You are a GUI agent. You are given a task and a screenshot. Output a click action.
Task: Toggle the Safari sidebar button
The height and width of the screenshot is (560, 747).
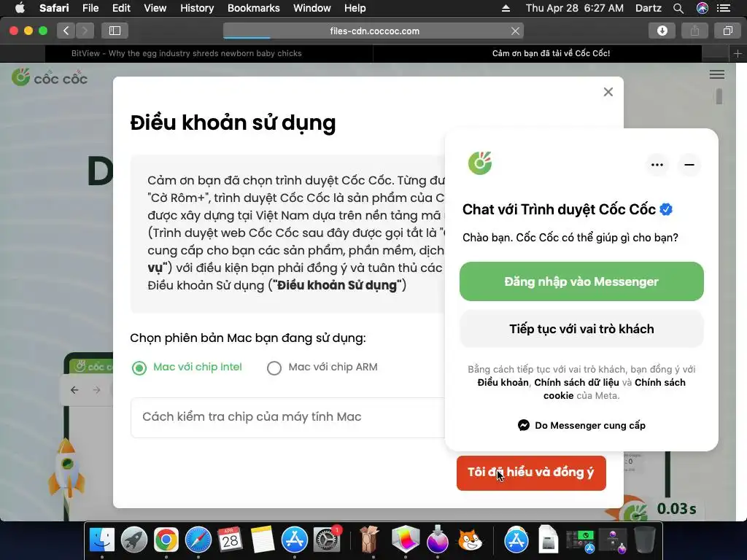coord(115,31)
